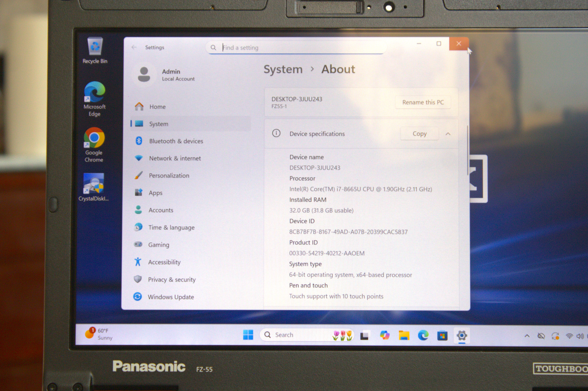Open the weather widget showing 60°F Sunny
Screen dimensions: 588x391
tap(99, 334)
